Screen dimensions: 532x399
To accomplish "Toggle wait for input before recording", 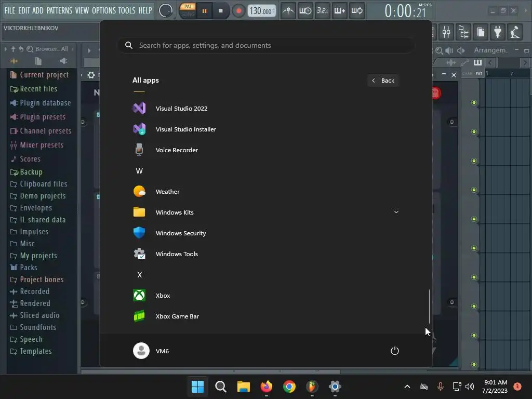I will tap(305, 11).
